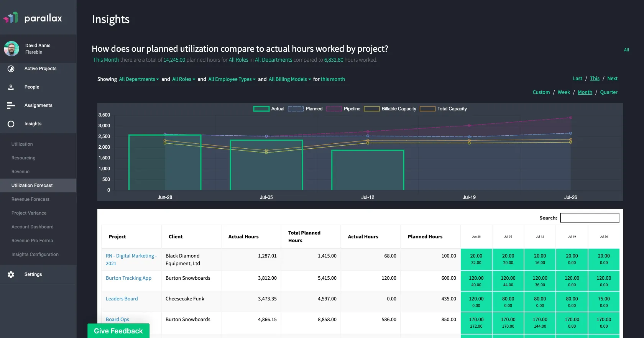Expand the All Roles filter dropdown
This screenshot has width=644, height=338.
point(184,79)
